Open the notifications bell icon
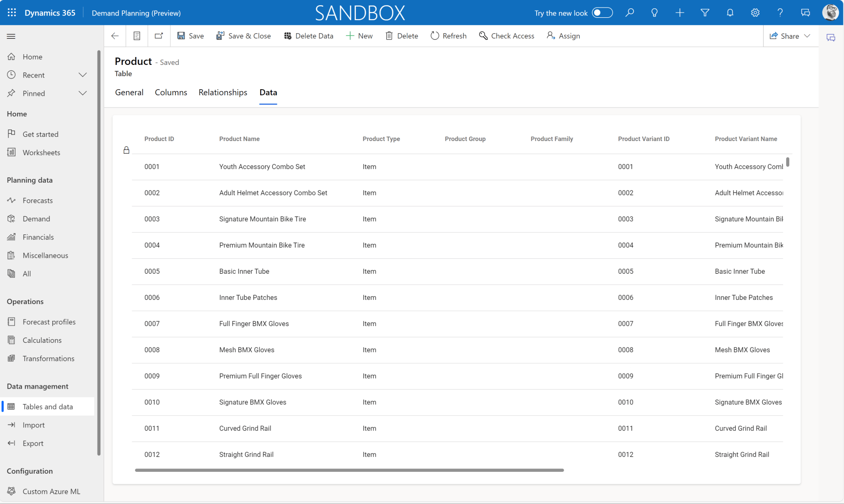Image resolution: width=844 pixels, height=504 pixels. click(x=730, y=13)
